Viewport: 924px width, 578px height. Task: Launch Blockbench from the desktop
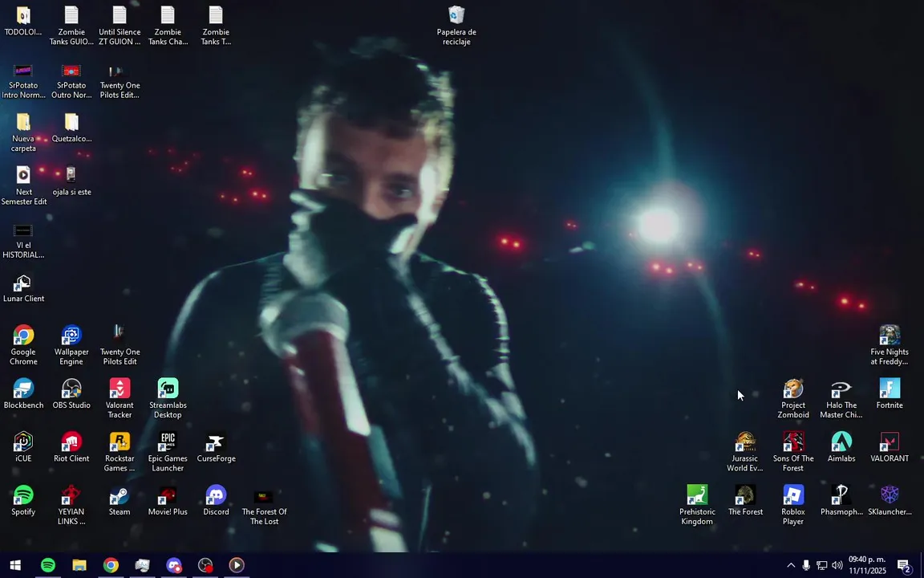(23, 394)
